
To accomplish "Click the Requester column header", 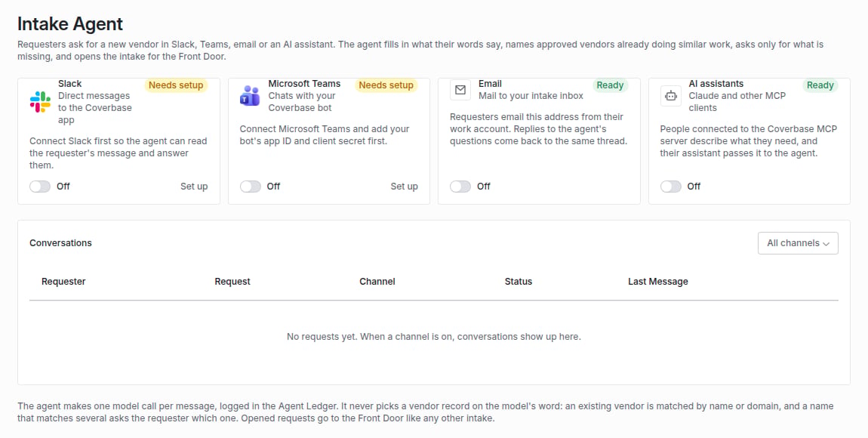I will pyautogui.click(x=63, y=281).
